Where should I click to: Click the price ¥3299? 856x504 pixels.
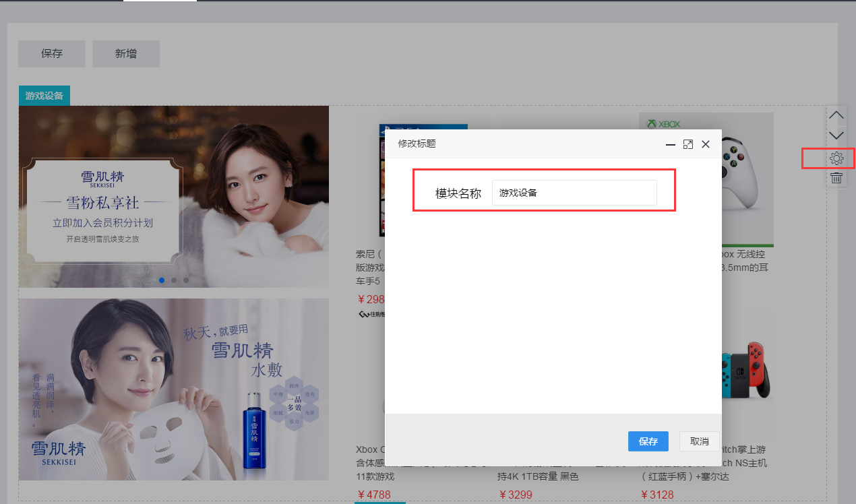[x=516, y=496]
